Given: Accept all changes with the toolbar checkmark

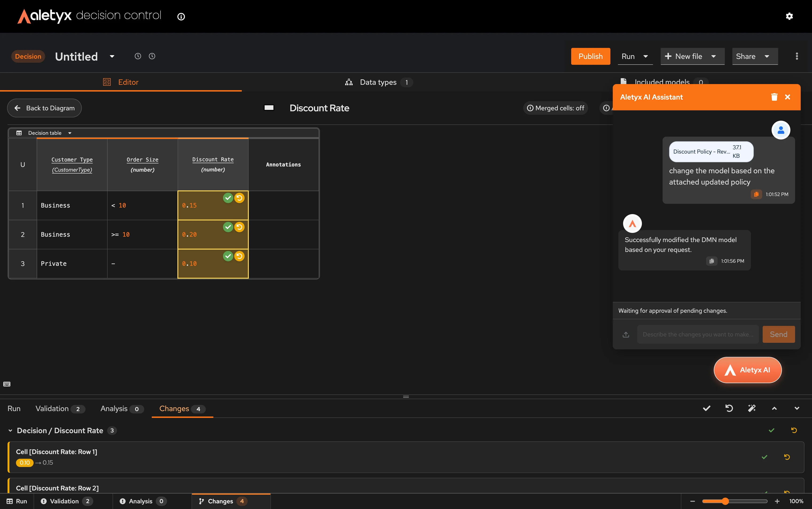Looking at the screenshot, I should coord(707,408).
